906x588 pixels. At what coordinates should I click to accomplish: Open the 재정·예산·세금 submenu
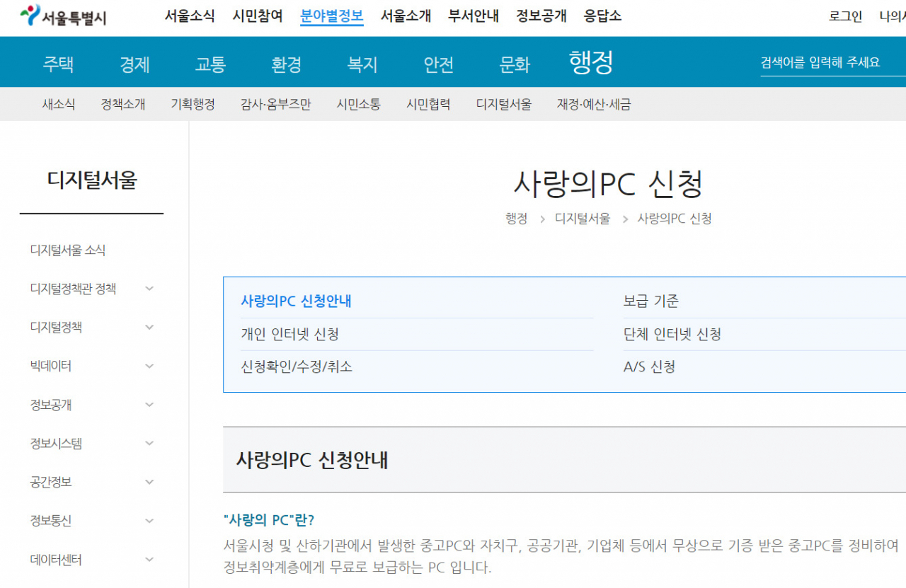[594, 105]
